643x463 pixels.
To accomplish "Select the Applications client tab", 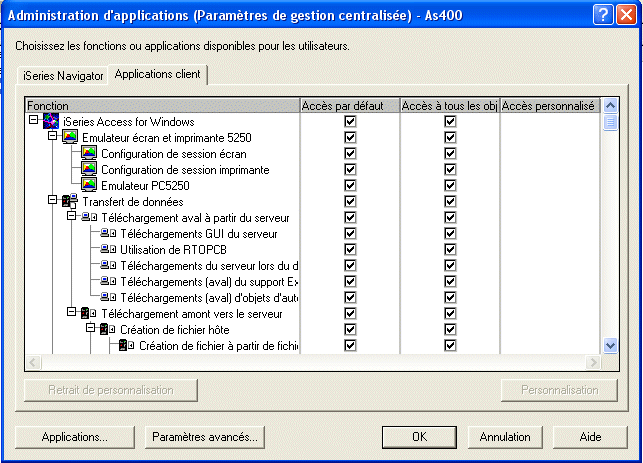I will (x=157, y=74).
